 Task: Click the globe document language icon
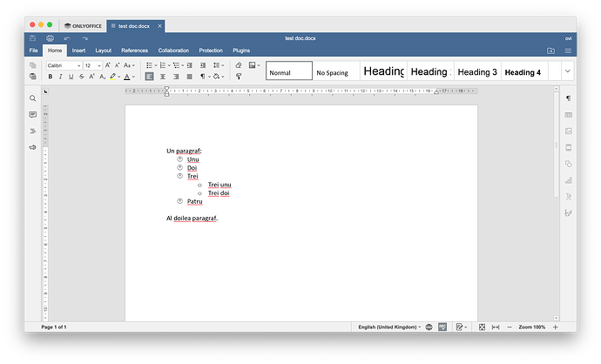click(x=429, y=327)
